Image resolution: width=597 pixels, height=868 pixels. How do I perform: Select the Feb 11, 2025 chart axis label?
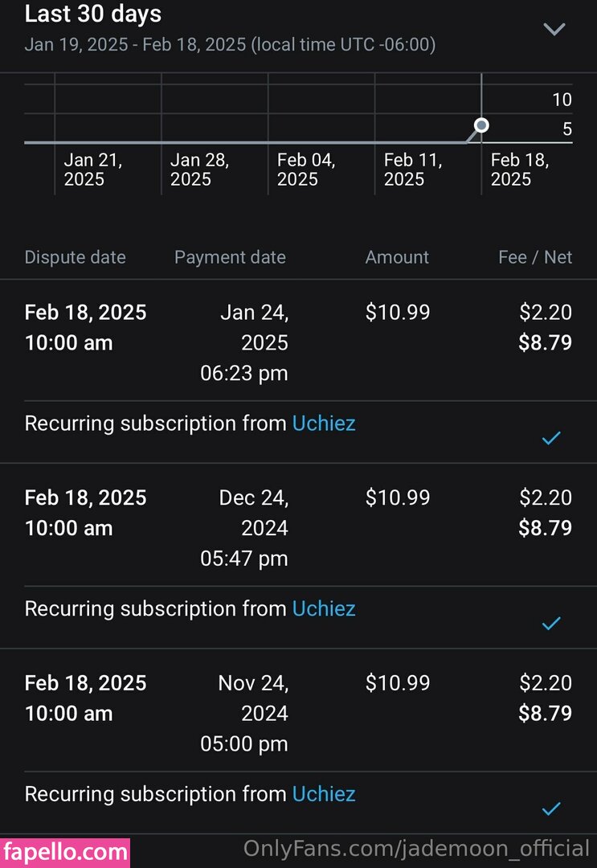tap(413, 170)
